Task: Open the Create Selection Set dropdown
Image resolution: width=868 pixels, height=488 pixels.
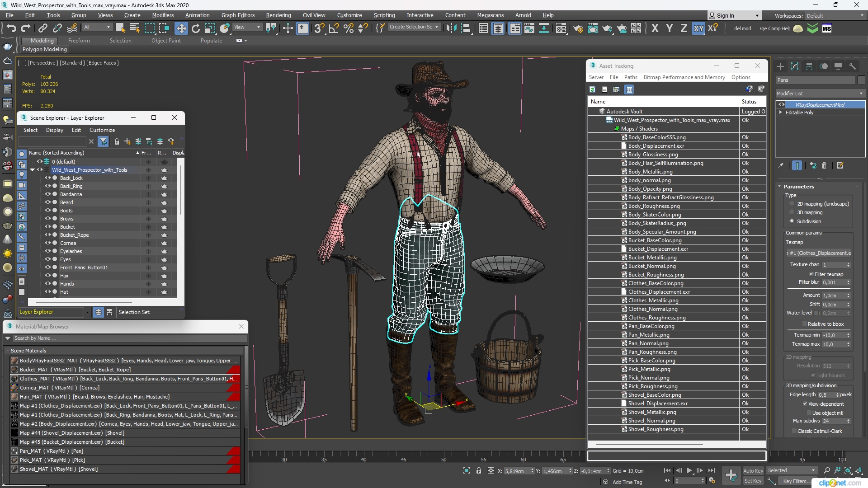Action: tap(414, 27)
